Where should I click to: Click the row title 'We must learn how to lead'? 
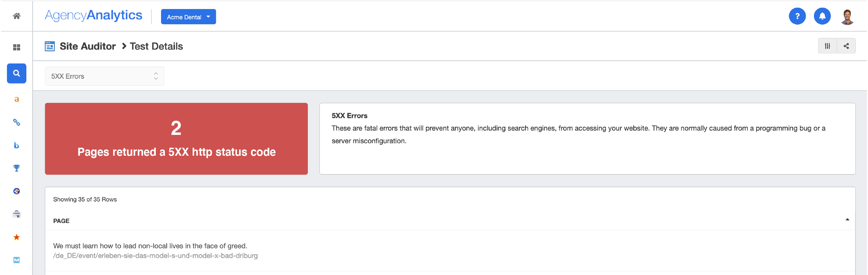(150, 246)
